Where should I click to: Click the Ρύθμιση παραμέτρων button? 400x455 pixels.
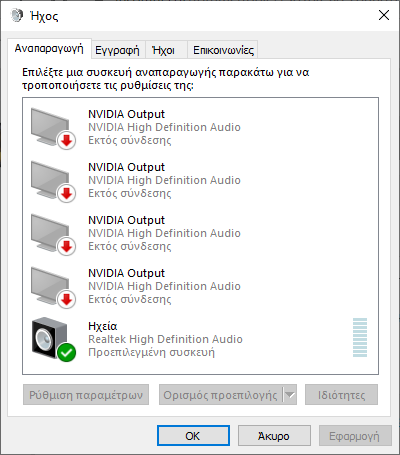[86, 395]
